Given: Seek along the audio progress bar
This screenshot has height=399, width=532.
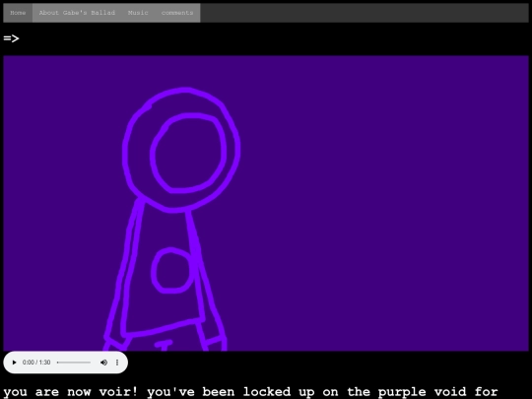Looking at the screenshot, I should tap(74, 363).
